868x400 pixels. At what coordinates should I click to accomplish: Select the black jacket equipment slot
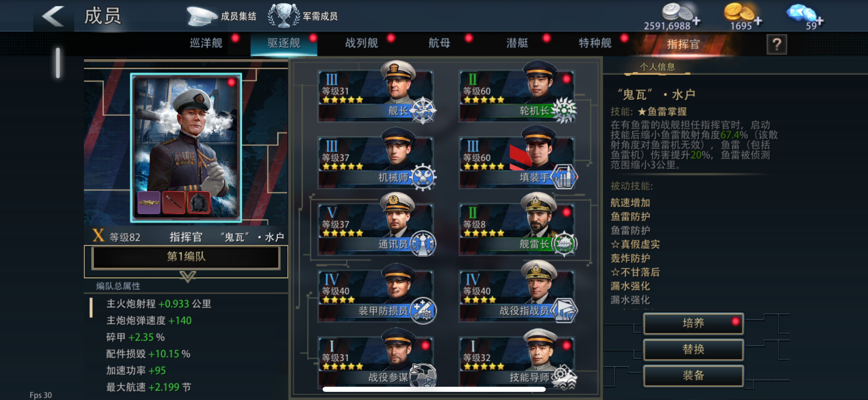click(x=199, y=203)
